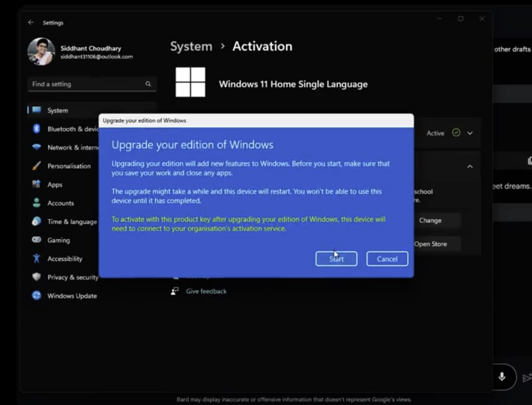Click the Apps icon in sidebar
The height and width of the screenshot is (405, 532).
tap(36, 184)
